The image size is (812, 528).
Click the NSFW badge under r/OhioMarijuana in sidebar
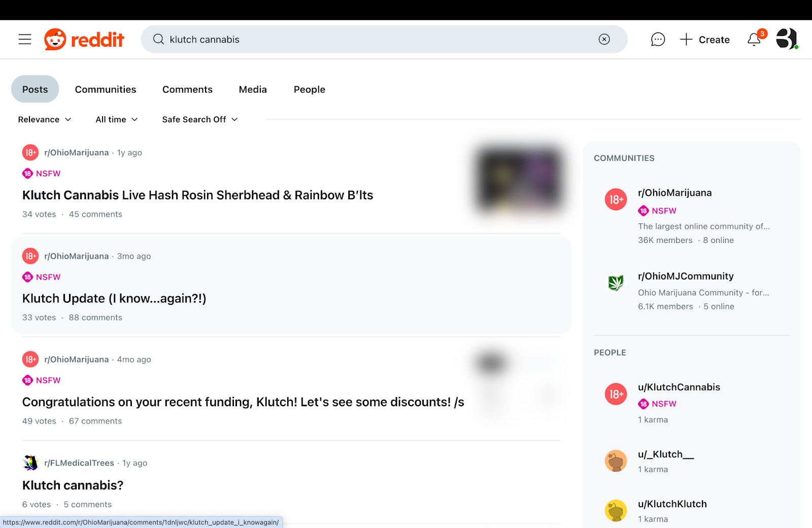(x=657, y=210)
